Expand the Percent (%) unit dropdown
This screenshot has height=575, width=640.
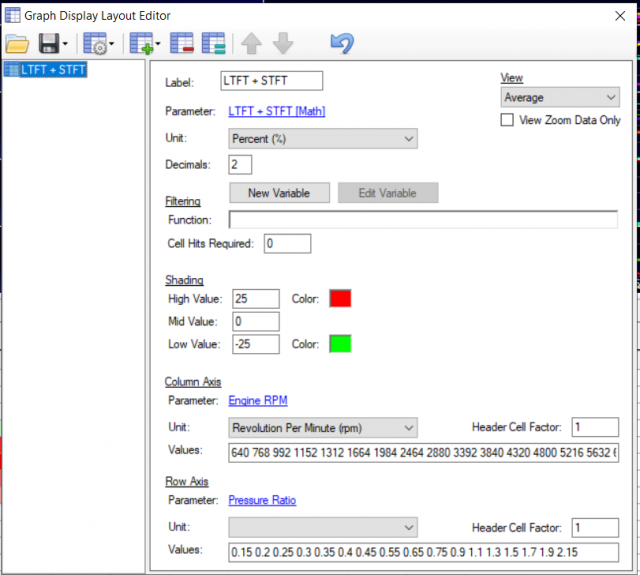pos(322,139)
